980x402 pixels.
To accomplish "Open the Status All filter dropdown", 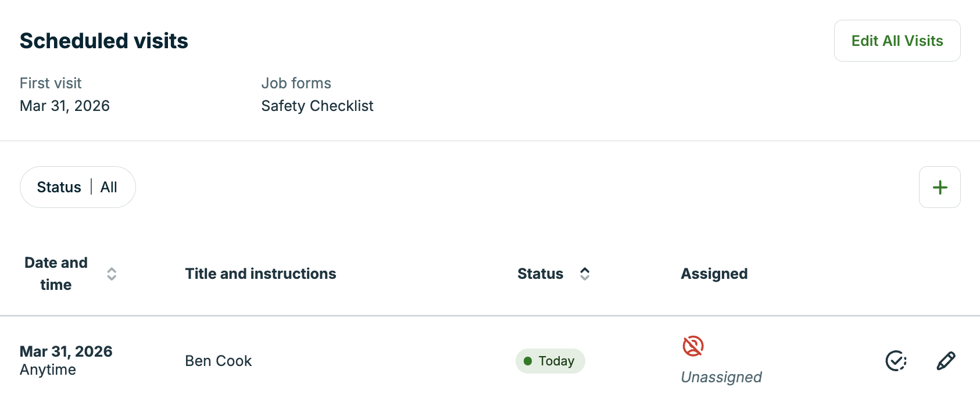I will coord(77,187).
